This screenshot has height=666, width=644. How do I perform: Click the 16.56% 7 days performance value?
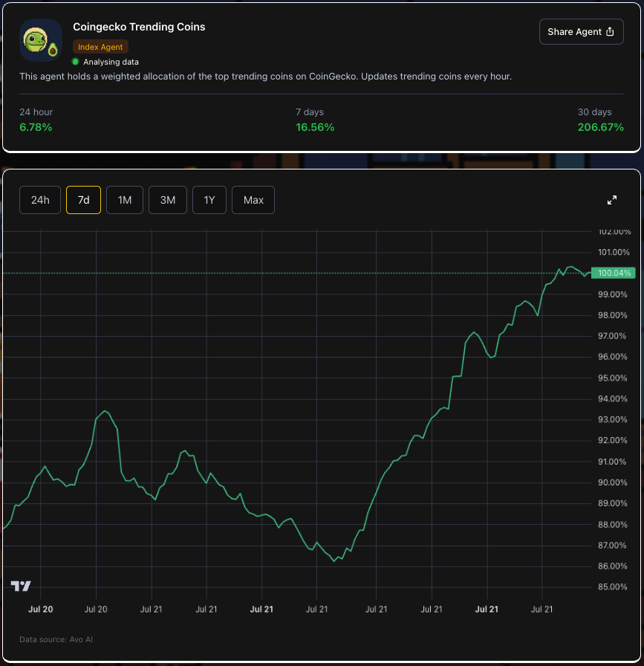pos(313,127)
